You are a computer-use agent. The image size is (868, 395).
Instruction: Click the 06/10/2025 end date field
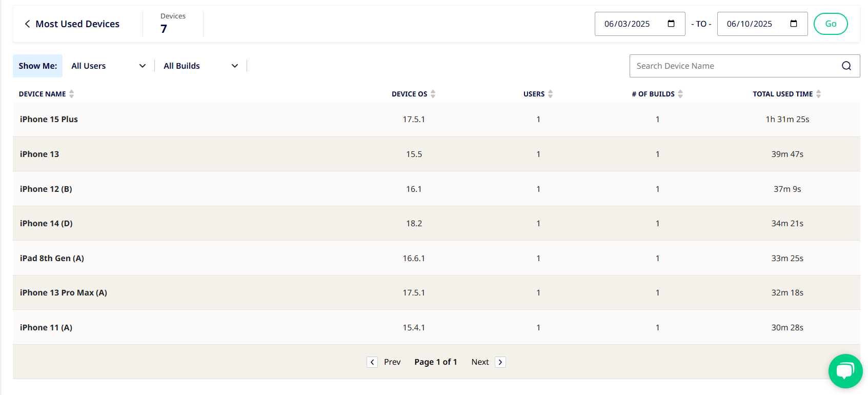(762, 24)
